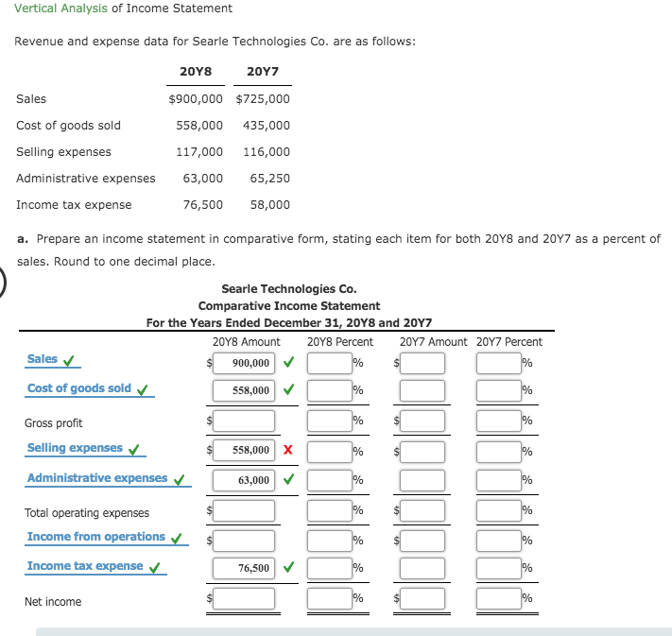Click the Total operating expenses 20Y8 percent field

(x=330, y=510)
